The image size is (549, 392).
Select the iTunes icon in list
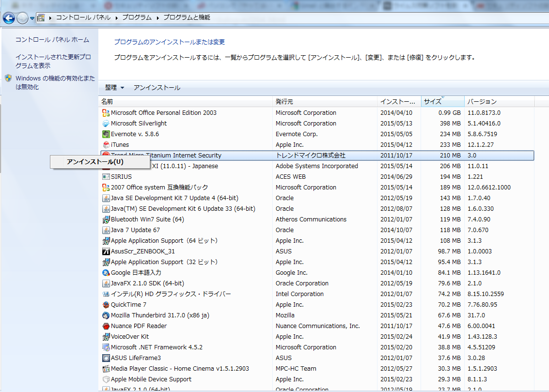[x=106, y=145]
